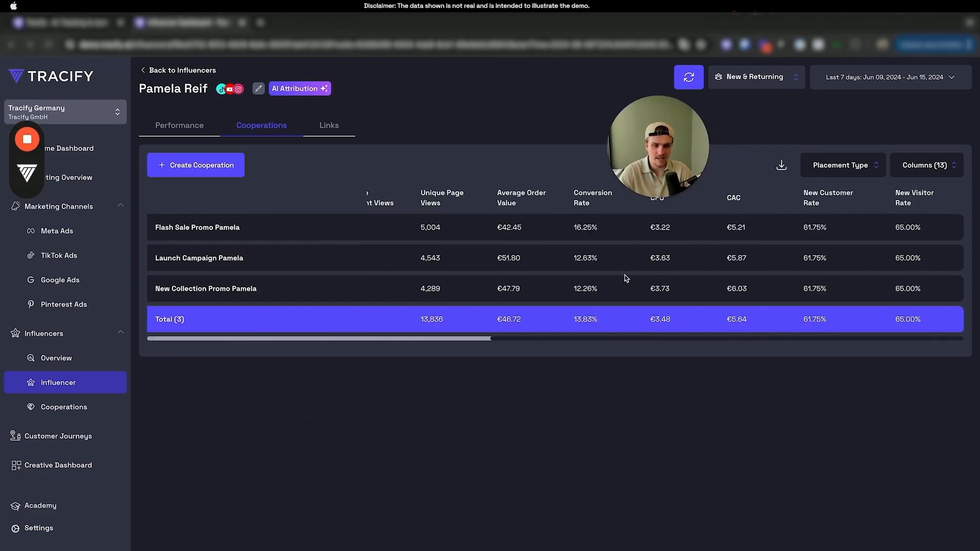980x551 pixels.
Task: Click the purple refresh data icon
Action: pyautogui.click(x=689, y=77)
